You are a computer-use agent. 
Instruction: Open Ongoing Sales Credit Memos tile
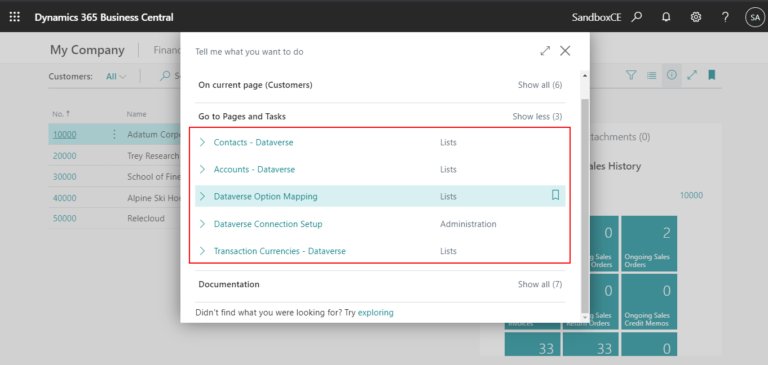point(649,301)
